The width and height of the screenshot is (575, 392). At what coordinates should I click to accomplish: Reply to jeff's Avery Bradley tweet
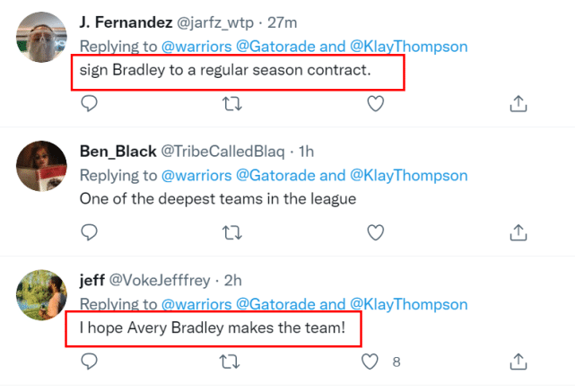(89, 362)
